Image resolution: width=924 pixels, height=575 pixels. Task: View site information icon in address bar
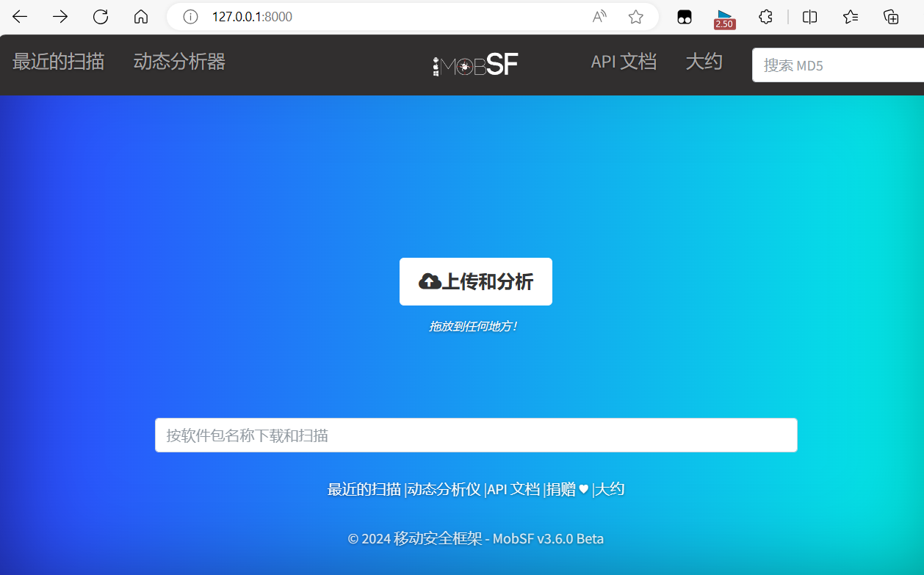tap(191, 17)
